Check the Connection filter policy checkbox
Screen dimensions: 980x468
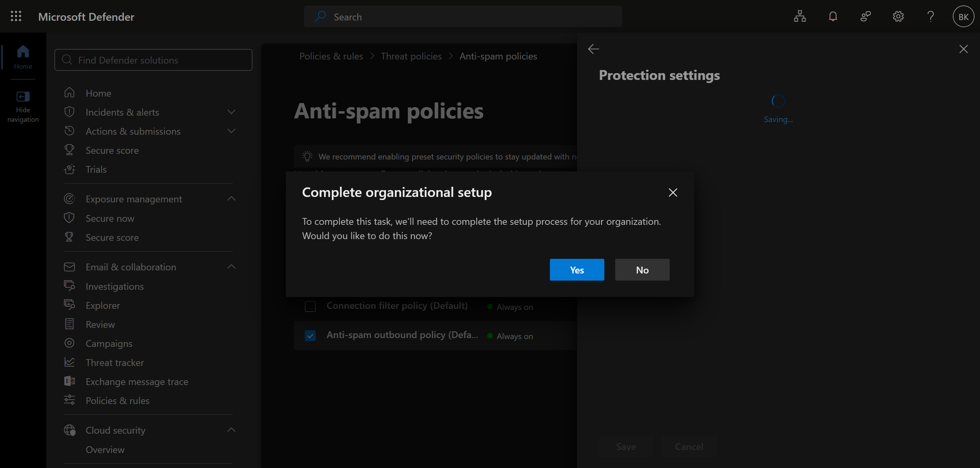(x=310, y=306)
